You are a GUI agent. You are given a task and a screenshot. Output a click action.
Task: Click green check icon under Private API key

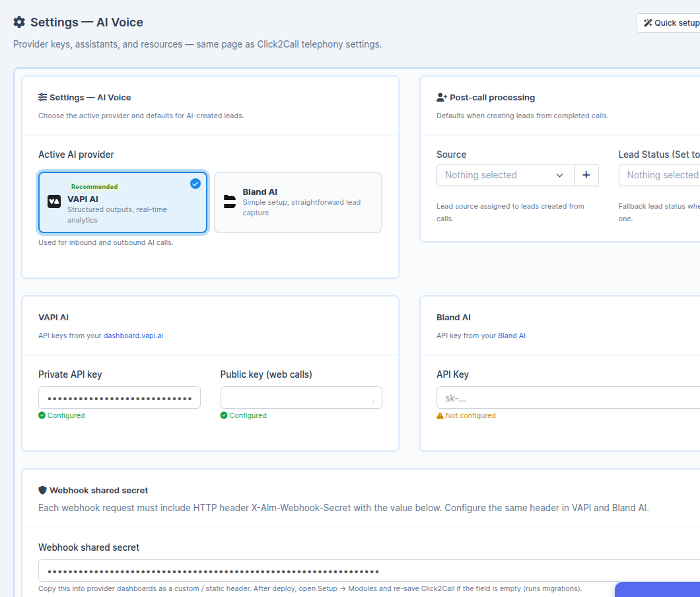tap(42, 415)
